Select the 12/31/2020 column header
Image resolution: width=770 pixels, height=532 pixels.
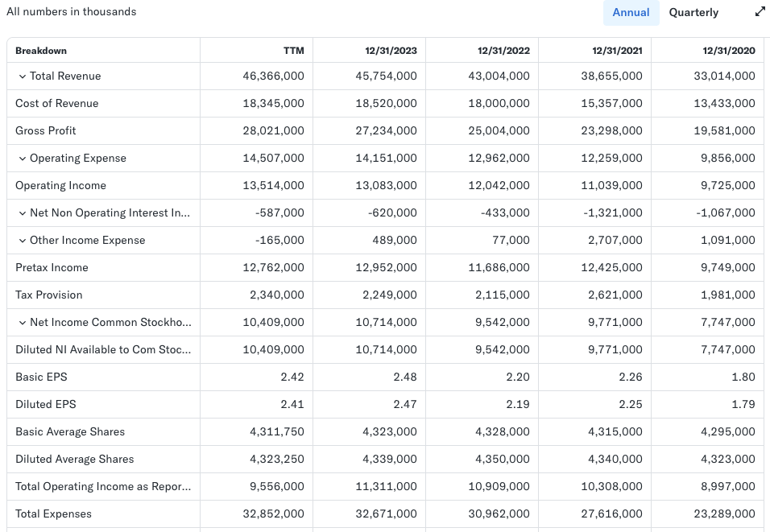pos(729,51)
